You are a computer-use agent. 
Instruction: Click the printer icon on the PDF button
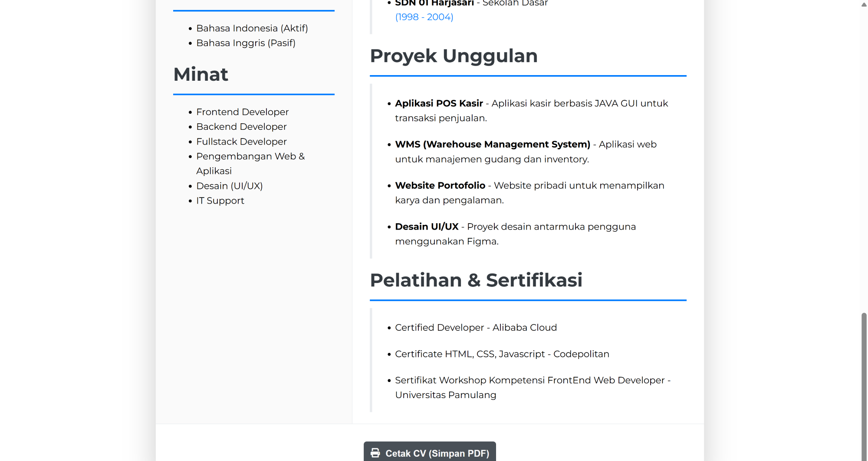coord(375,453)
